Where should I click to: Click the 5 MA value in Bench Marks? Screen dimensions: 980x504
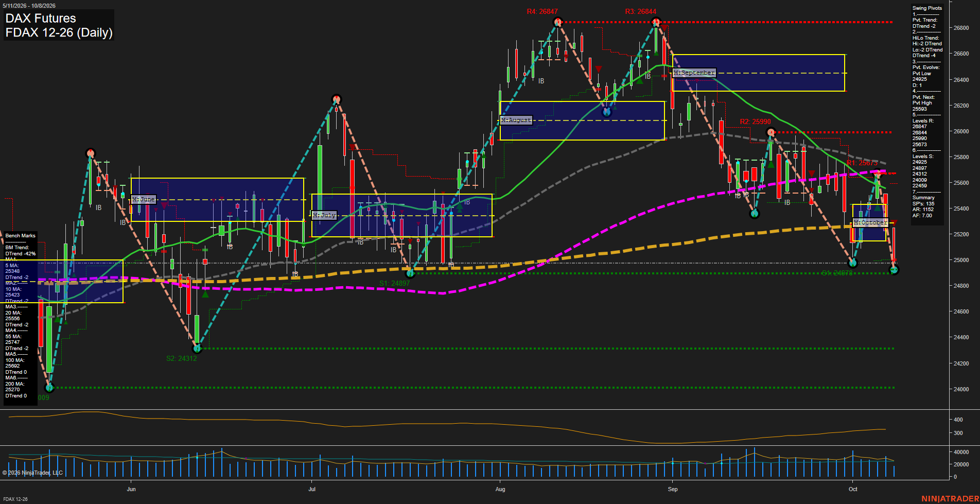coord(12,271)
